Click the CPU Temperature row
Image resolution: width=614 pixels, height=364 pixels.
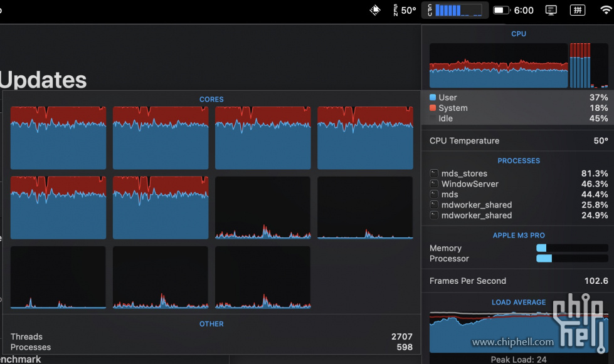(x=519, y=141)
